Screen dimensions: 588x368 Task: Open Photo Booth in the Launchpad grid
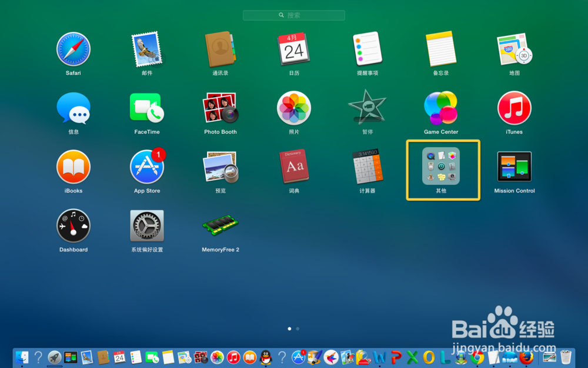pyautogui.click(x=220, y=108)
